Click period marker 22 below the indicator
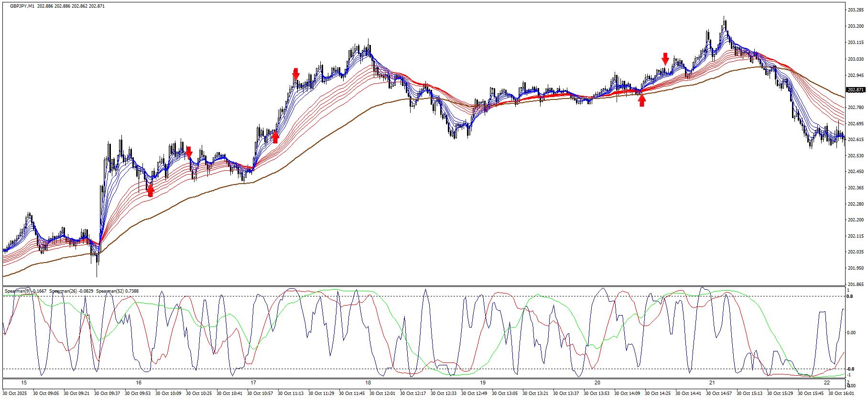 click(x=827, y=383)
